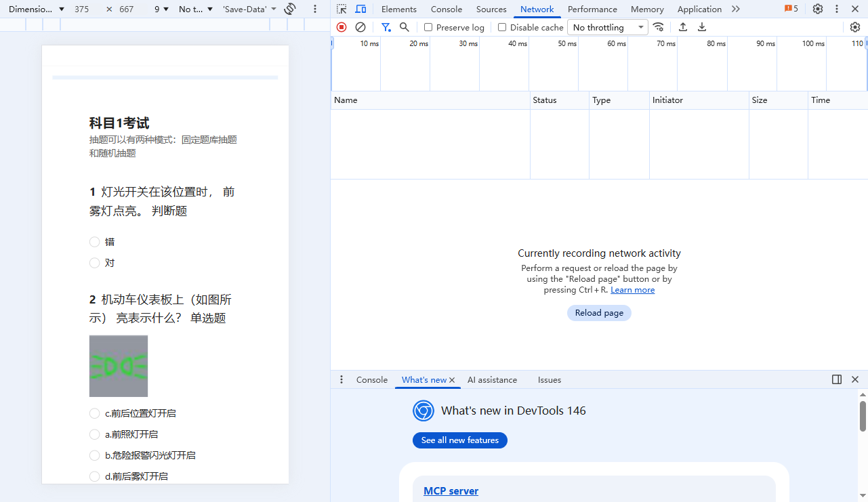Show more DevTools tabs chevron
Viewport: 868px width, 502px height.
736,9
